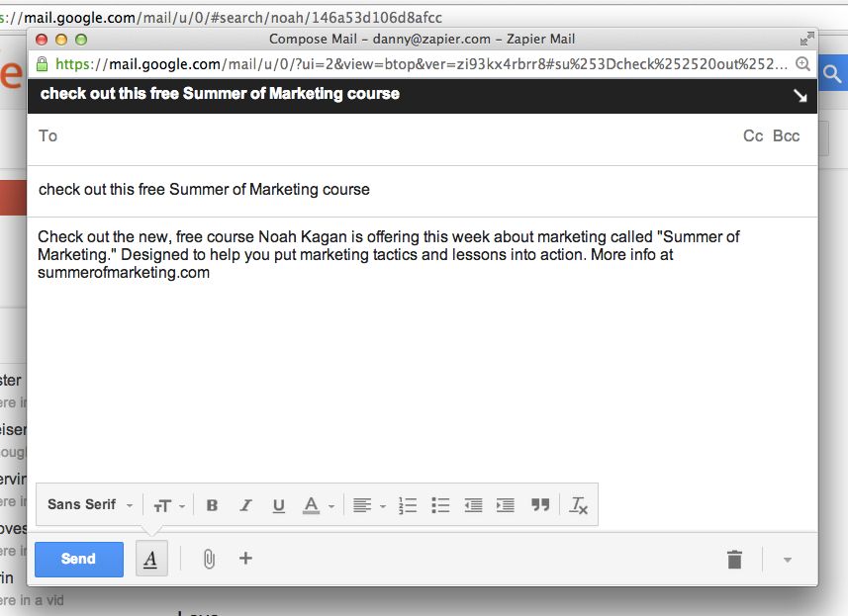Image resolution: width=848 pixels, height=616 pixels.
Task: Decrease the indent of the text
Action: (x=473, y=505)
